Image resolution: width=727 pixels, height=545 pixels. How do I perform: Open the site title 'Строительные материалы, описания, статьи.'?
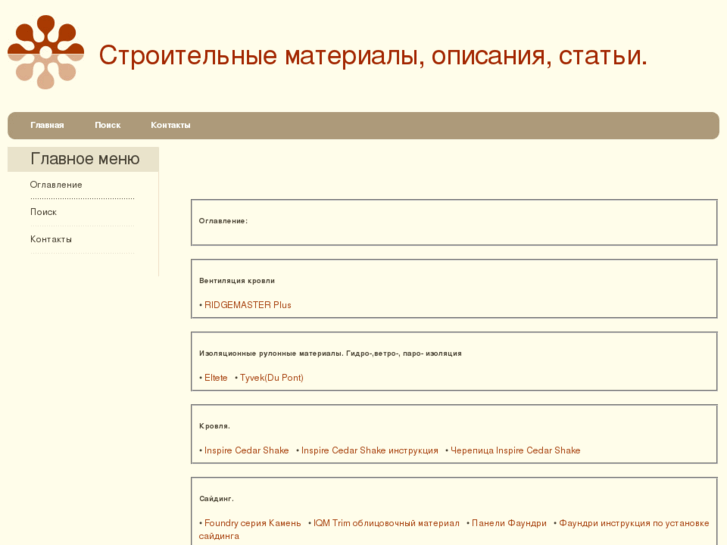point(373,56)
